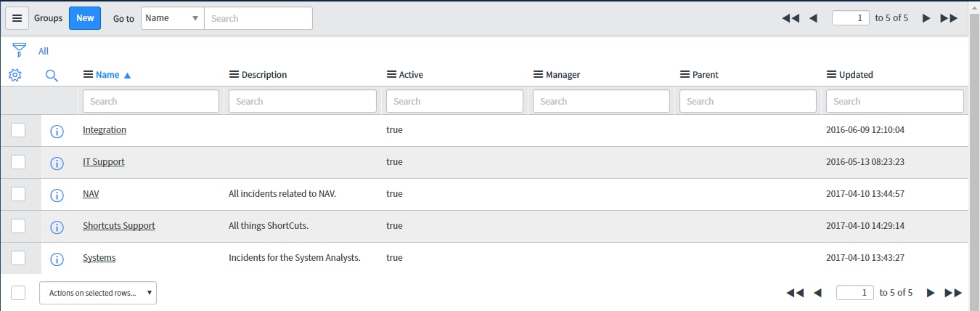Viewport: 980px width, 311px height.
Task: Preview the Systems record info icon
Action: coord(57,259)
